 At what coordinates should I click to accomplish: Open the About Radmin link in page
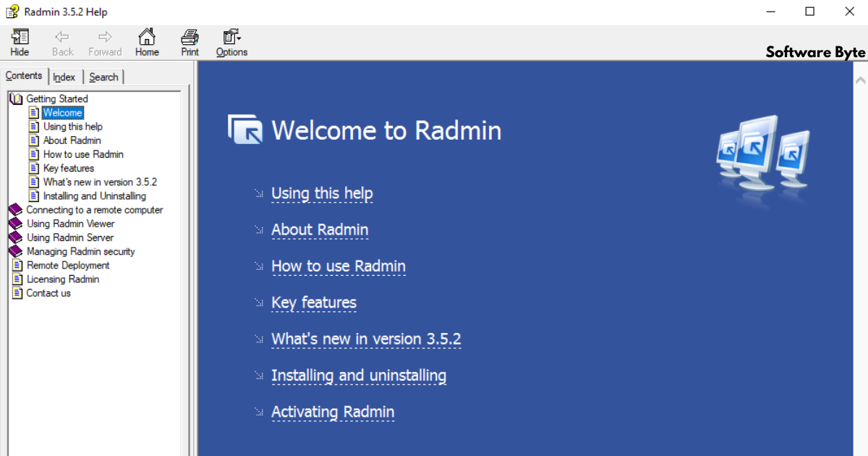320,229
